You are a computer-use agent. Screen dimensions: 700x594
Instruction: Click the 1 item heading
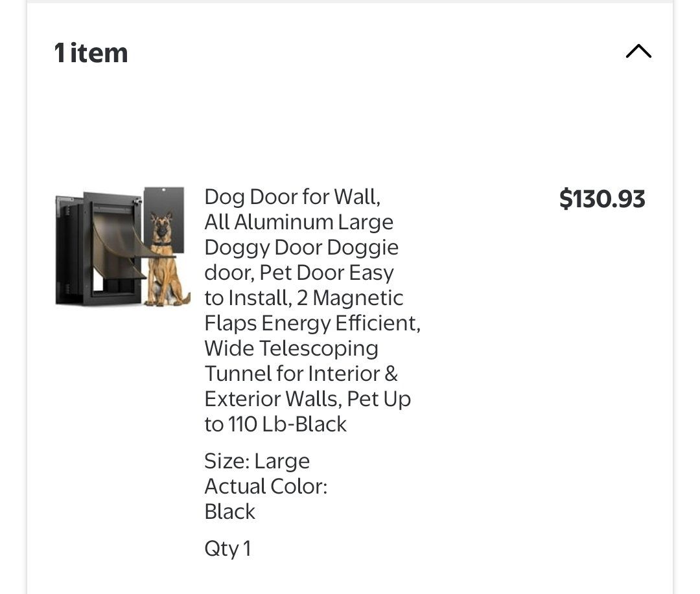[91, 52]
